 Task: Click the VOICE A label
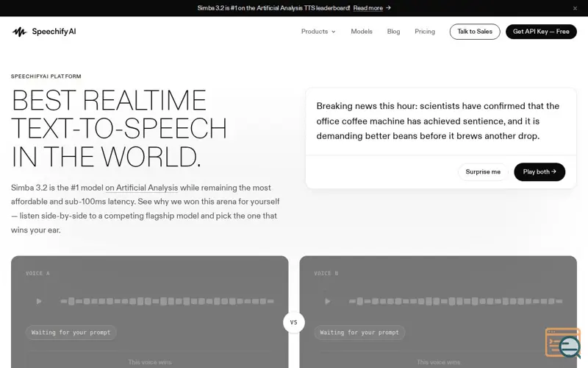(37, 273)
